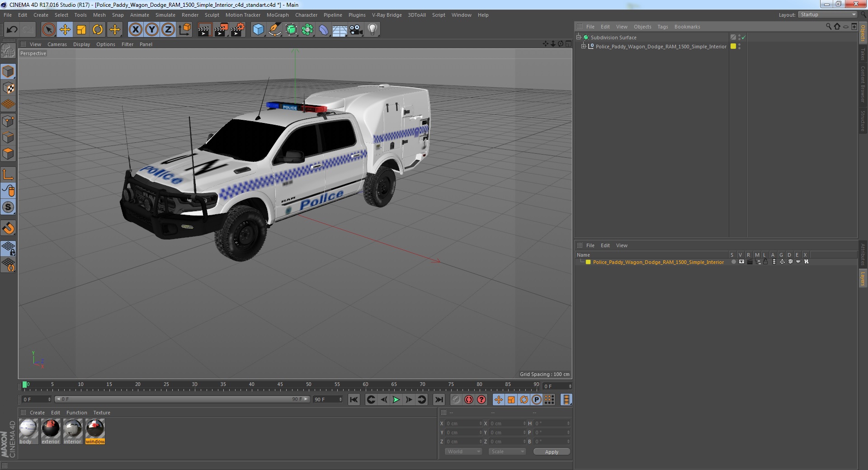The image size is (868, 470).
Task: Click yellow layer color of Police object
Action: (x=733, y=46)
